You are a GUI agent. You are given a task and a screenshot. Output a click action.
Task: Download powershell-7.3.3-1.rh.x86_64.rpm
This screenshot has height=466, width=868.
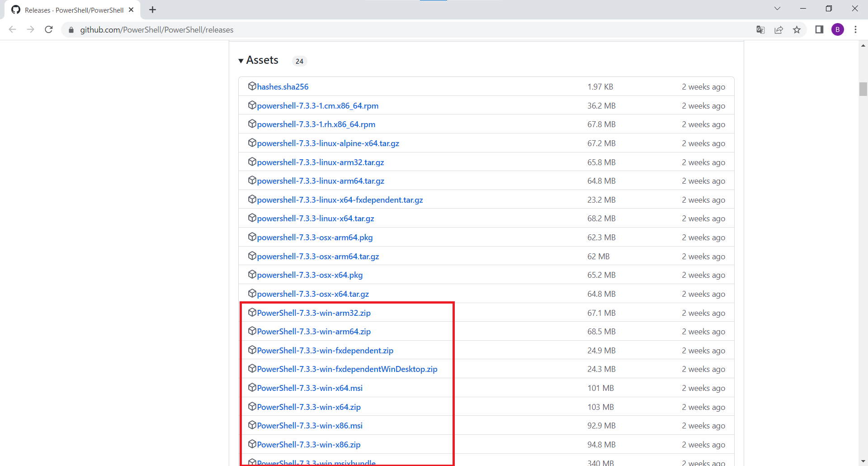click(316, 124)
